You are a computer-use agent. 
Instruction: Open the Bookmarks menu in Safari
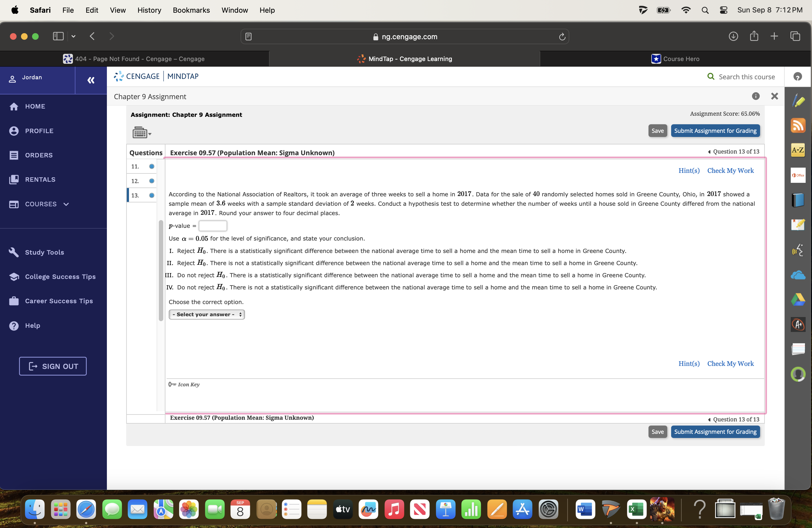[x=191, y=10]
